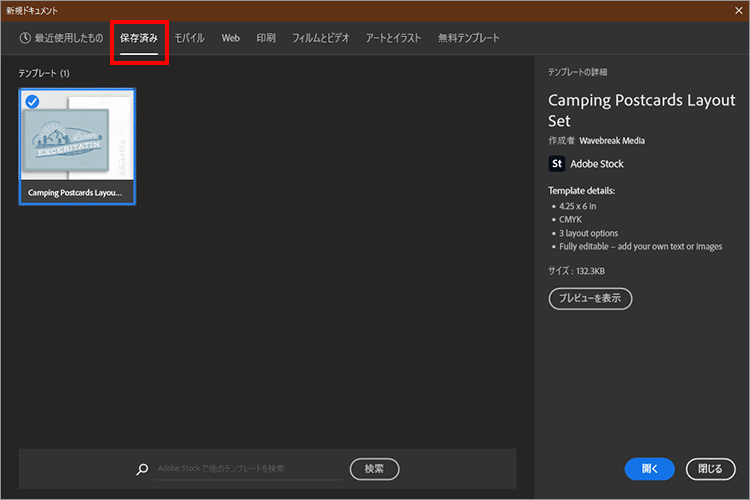Viewport: 750px width, 500px height.
Task: Switch to the モバイル tab
Action: click(x=189, y=38)
